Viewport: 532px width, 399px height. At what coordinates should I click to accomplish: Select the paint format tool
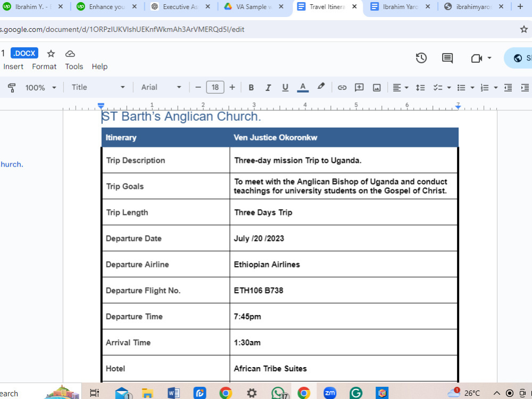tap(12, 88)
